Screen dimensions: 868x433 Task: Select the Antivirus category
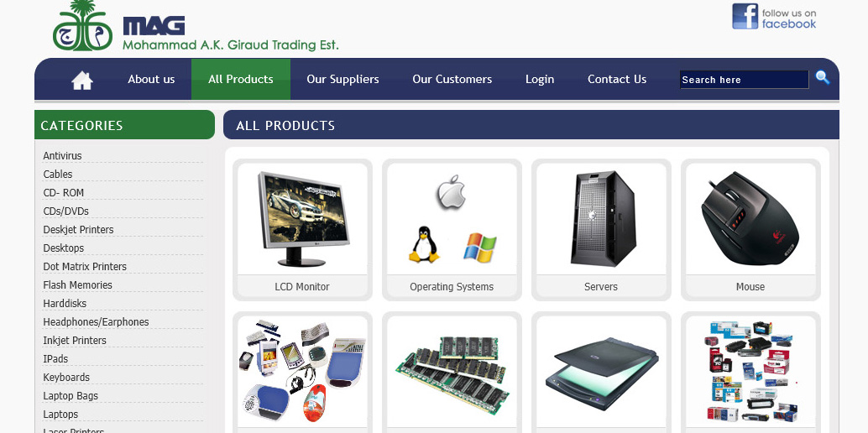(x=63, y=155)
